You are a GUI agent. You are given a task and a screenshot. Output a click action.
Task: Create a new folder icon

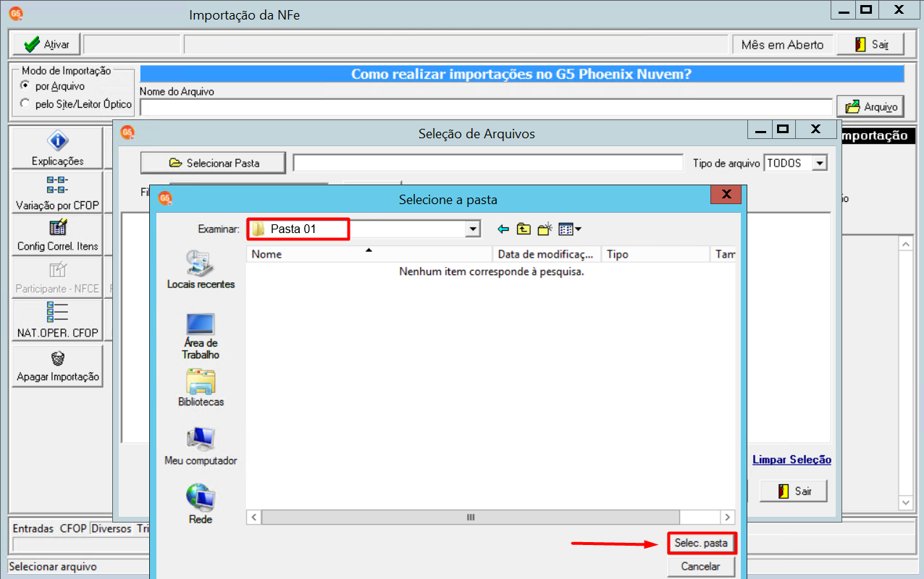click(x=545, y=229)
